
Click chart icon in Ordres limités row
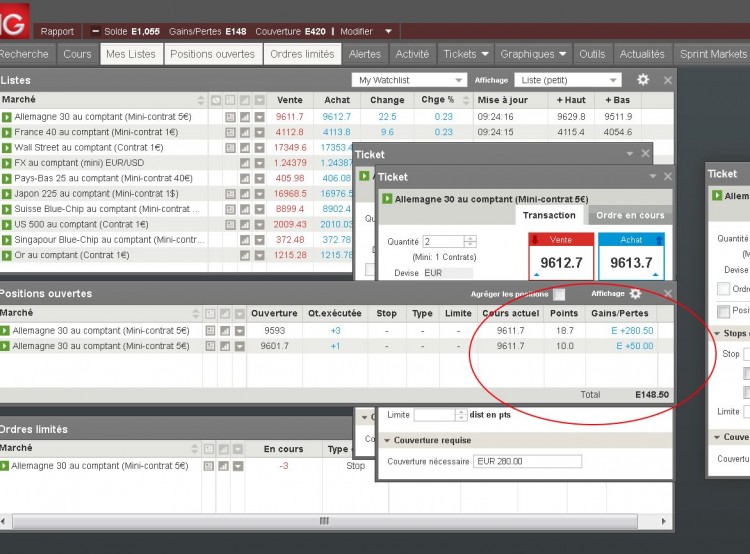[x=223, y=466]
